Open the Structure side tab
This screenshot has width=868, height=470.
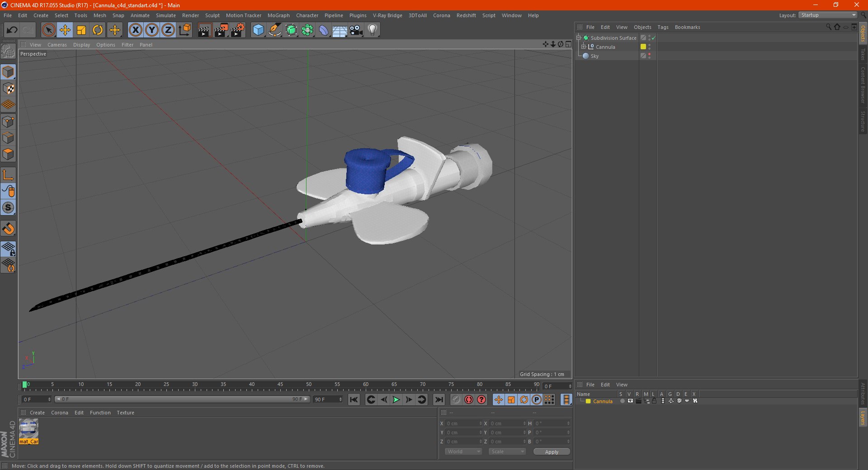(x=863, y=121)
